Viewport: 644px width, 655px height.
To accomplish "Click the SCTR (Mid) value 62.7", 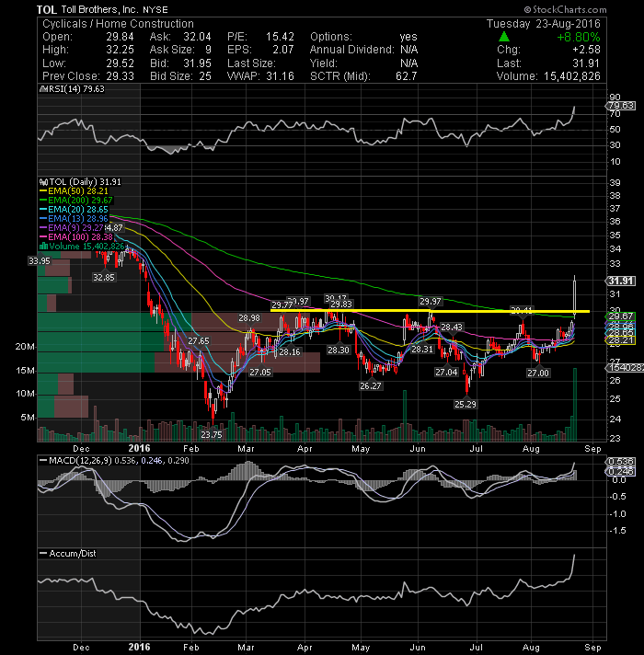I will pyautogui.click(x=407, y=76).
